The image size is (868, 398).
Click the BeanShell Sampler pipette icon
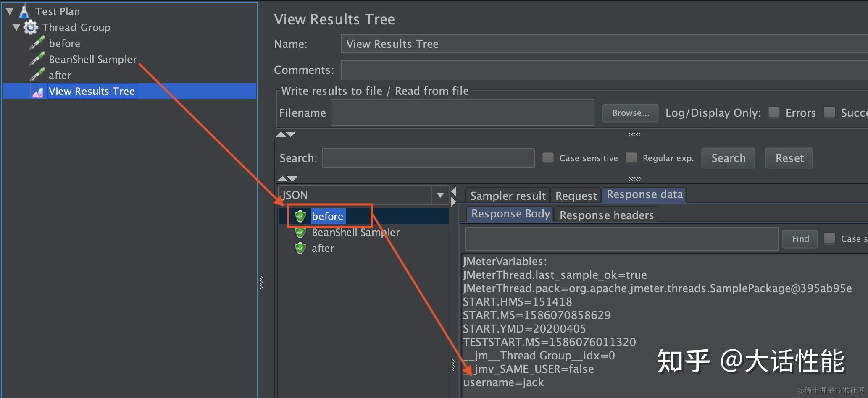(37, 59)
